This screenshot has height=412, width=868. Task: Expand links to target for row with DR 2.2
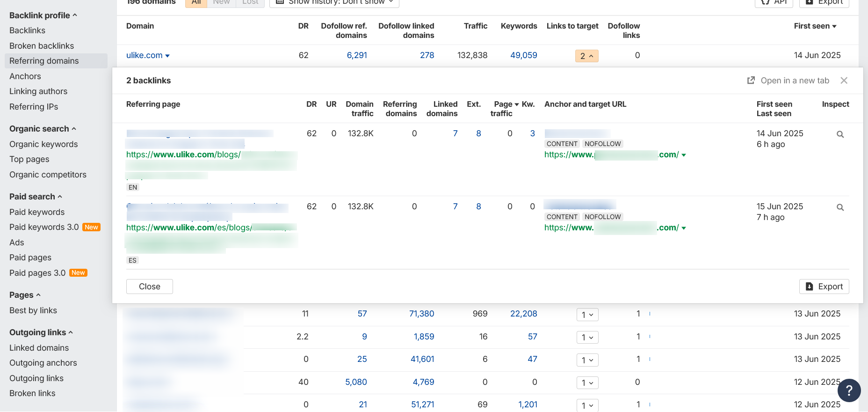[x=587, y=337]
